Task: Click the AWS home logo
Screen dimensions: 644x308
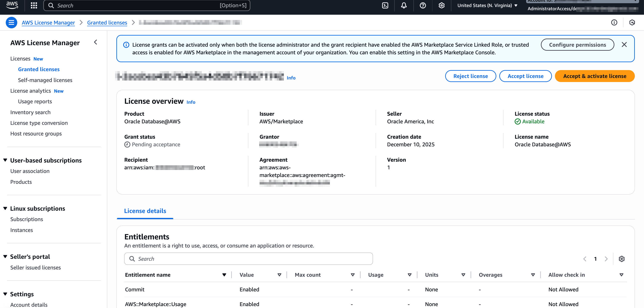Action: coord(12,5)
